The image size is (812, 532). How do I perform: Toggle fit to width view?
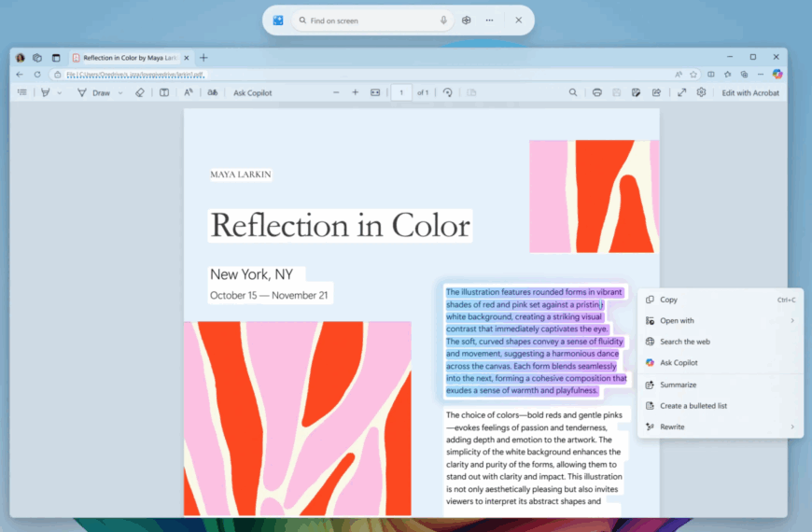click(x=375, y=92)
